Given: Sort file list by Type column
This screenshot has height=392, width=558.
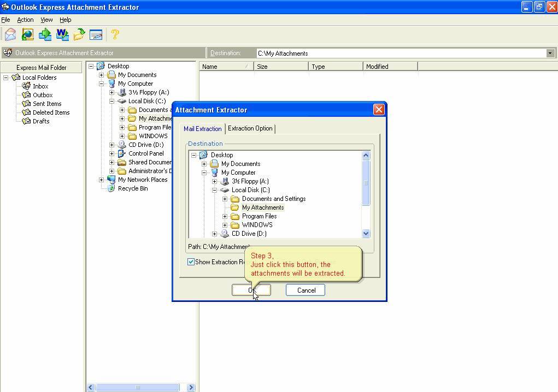Looking at the screenshot, I should pos(336,67).
